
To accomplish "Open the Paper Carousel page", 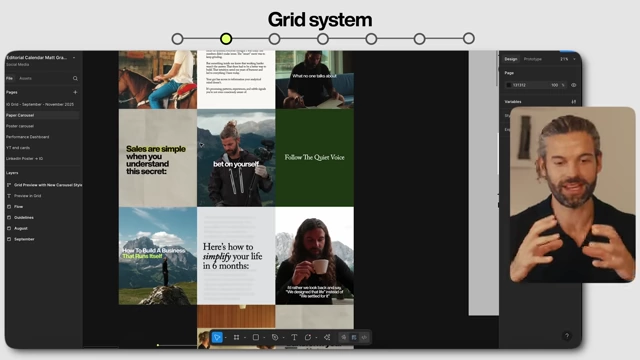I will click(42, 115).
